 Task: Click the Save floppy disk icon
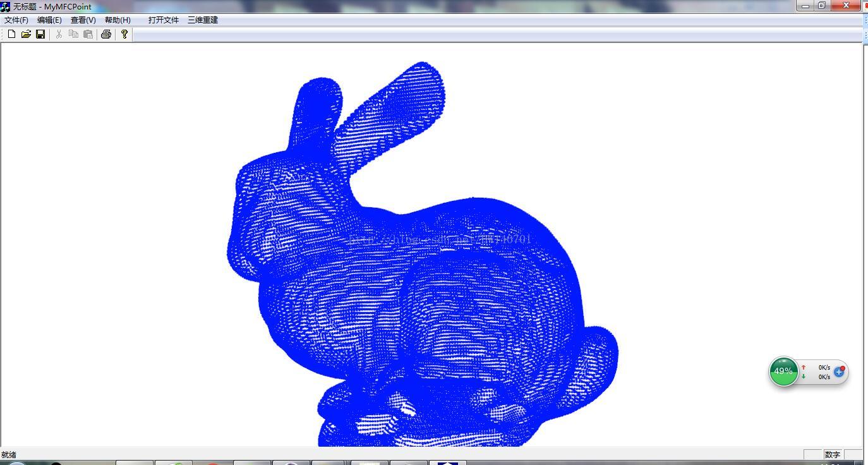(x=40, y=34)
